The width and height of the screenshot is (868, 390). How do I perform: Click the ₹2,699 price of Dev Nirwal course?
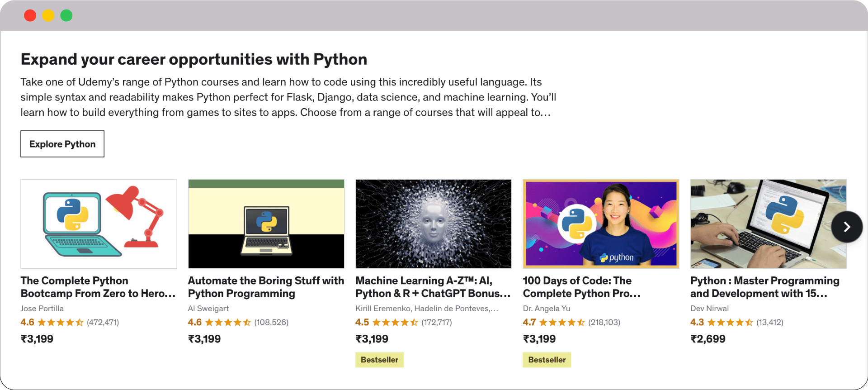point(708,339)
